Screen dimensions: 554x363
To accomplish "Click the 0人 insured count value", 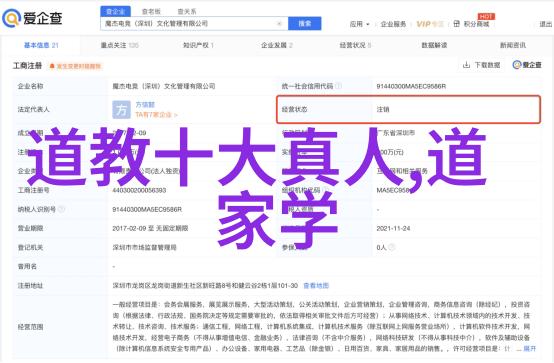I will tap(381, 247).
